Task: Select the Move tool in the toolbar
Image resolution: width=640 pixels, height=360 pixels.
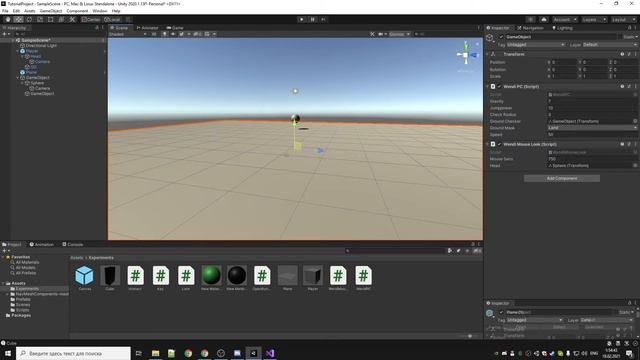Action: tap(18, 19)
